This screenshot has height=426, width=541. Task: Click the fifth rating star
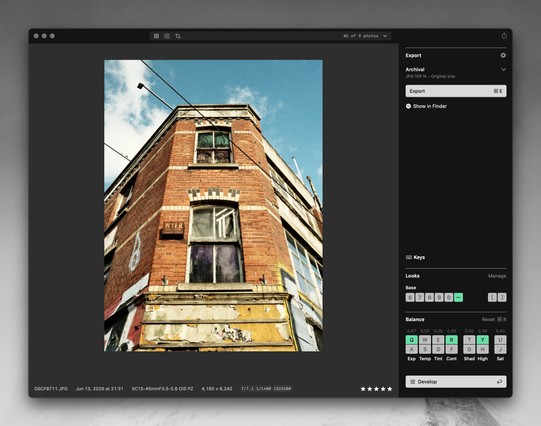390,389
